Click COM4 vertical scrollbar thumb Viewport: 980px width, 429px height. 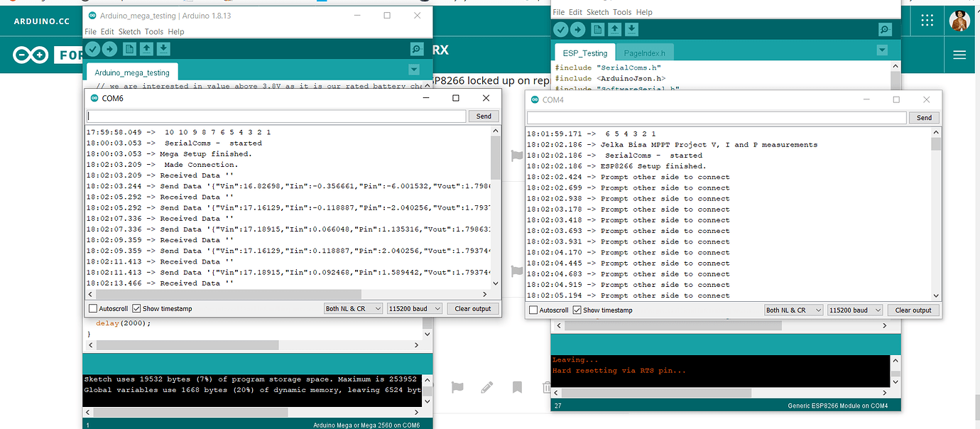(936, 144)
